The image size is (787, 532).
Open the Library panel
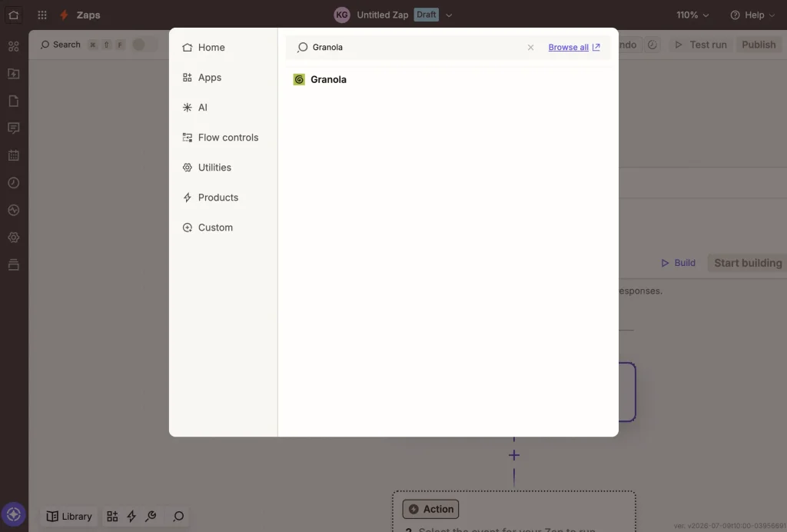tap(69, 517)
